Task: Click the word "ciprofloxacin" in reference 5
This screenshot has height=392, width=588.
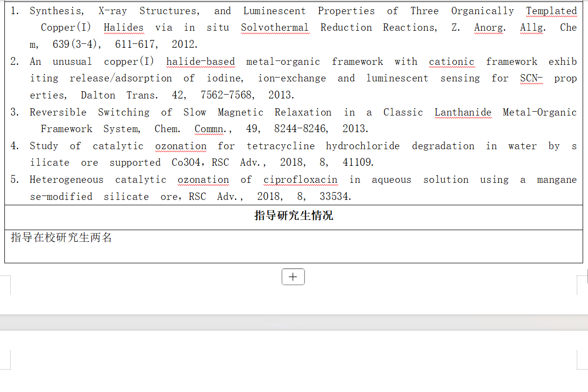Action: (301, 180)
